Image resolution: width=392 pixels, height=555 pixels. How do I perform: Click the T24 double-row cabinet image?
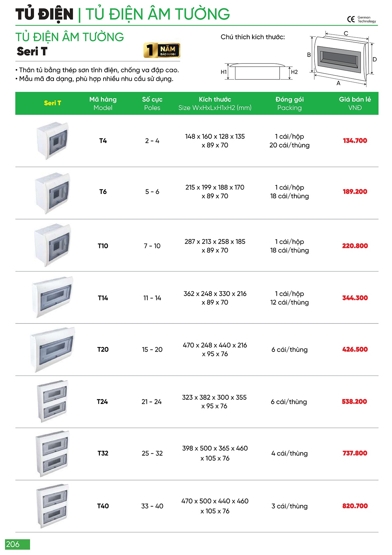[x=53, y=401]
